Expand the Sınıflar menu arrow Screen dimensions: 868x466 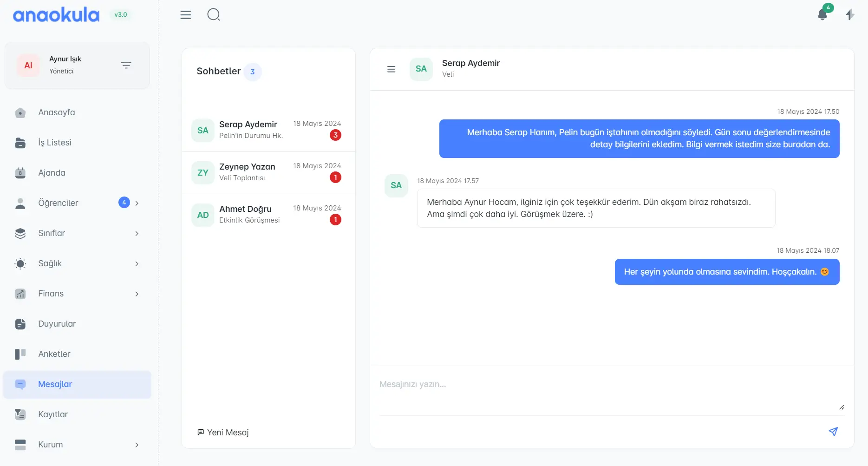(137, 233)
